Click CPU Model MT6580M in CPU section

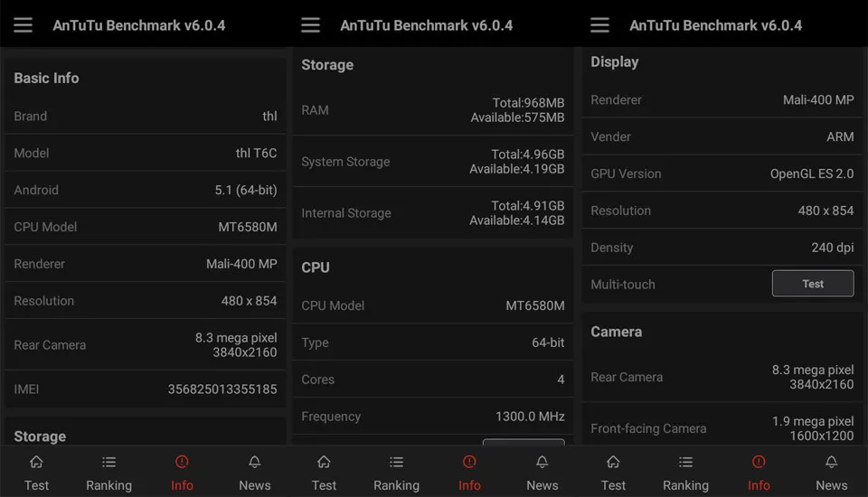tap(535, 305)
